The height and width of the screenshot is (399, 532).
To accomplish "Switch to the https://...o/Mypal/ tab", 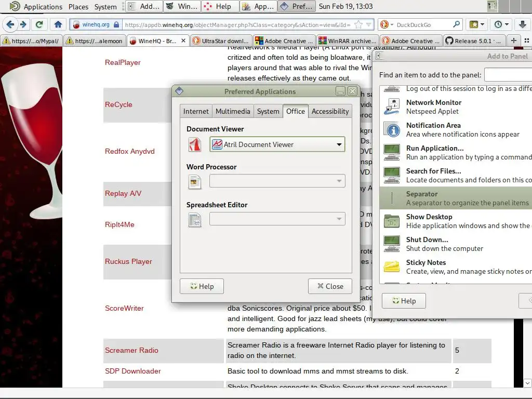I will (31, 41).
